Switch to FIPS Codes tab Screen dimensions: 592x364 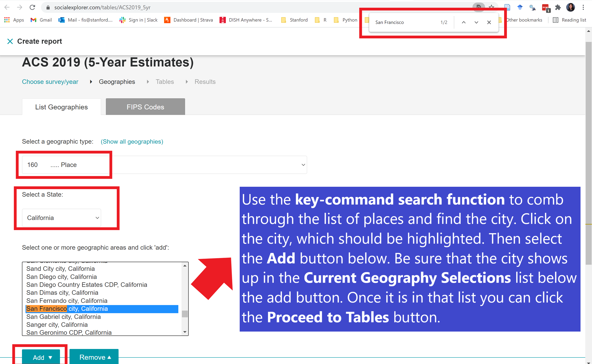point(145,107)
